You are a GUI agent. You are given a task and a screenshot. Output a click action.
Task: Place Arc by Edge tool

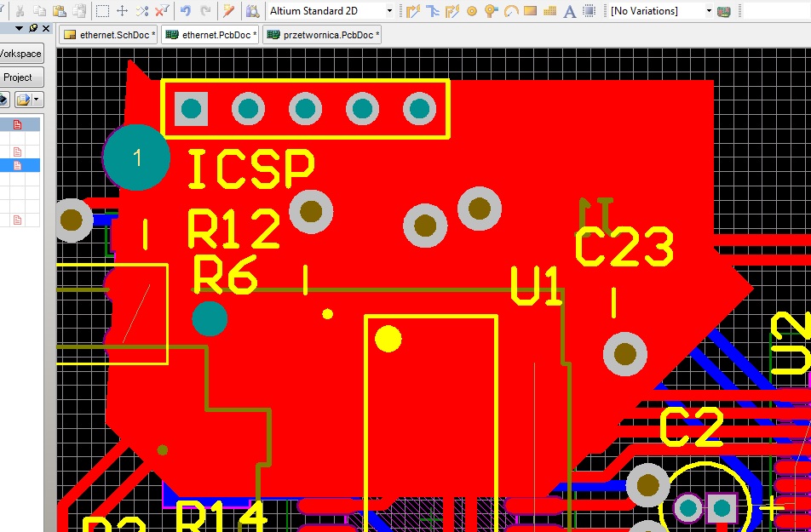coord(510,10)
